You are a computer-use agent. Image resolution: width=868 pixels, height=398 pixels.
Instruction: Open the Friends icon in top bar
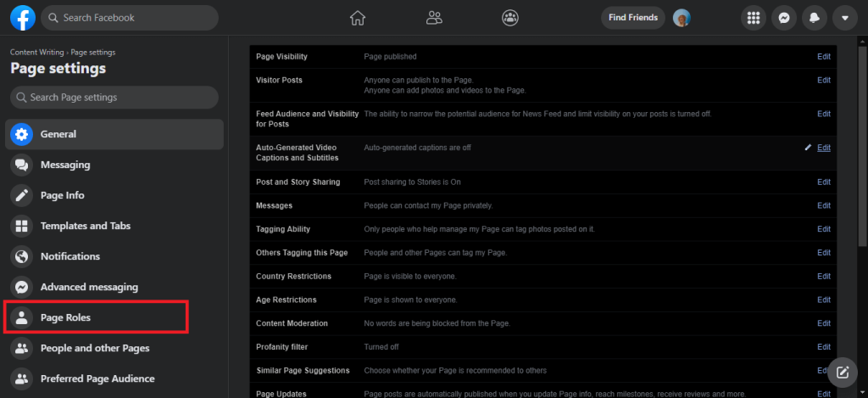tap(434, 18)
